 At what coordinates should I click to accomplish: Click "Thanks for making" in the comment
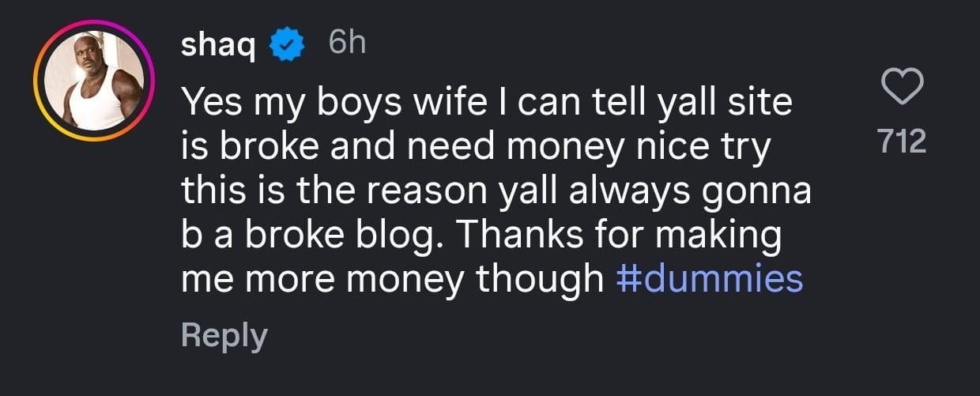(651, 236)
